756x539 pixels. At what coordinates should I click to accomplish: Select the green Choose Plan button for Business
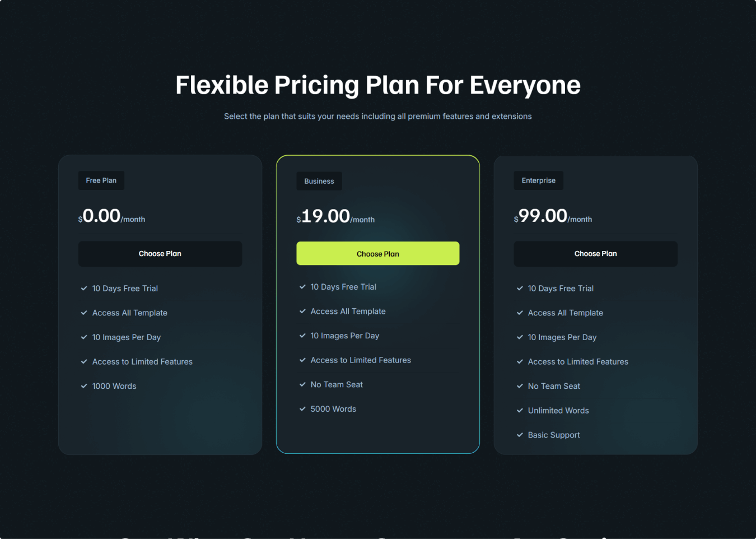tap(378, 254)
